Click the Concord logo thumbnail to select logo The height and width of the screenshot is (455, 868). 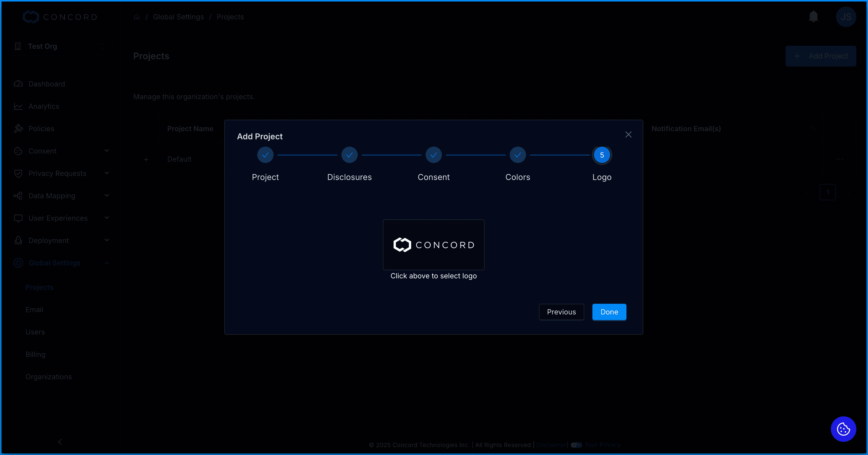pyautogui.click(x=433, y=245)
